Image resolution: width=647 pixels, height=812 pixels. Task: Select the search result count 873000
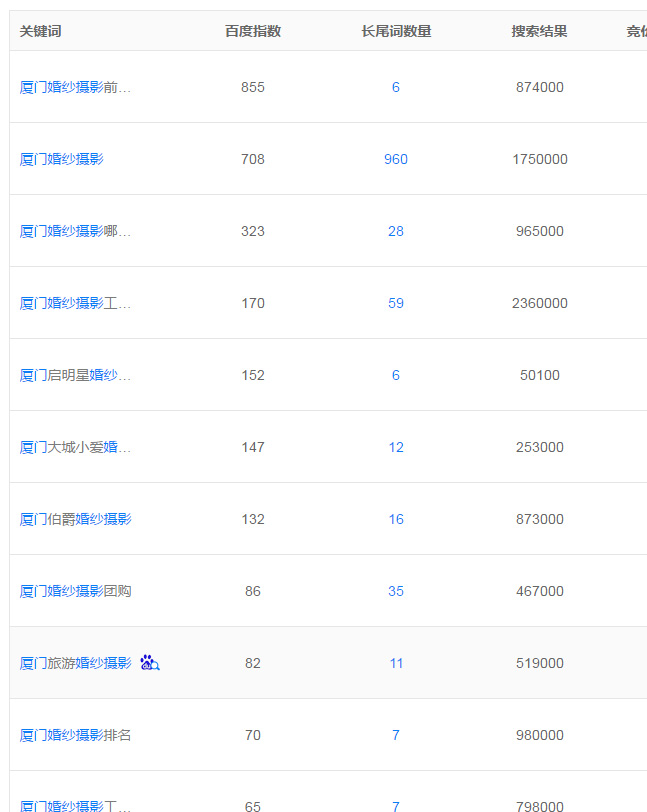click(x=540, y=519)
